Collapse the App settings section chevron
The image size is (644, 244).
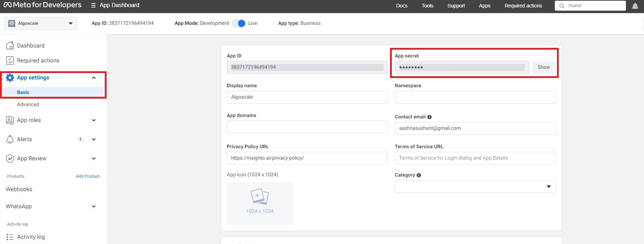pos(94,78)
